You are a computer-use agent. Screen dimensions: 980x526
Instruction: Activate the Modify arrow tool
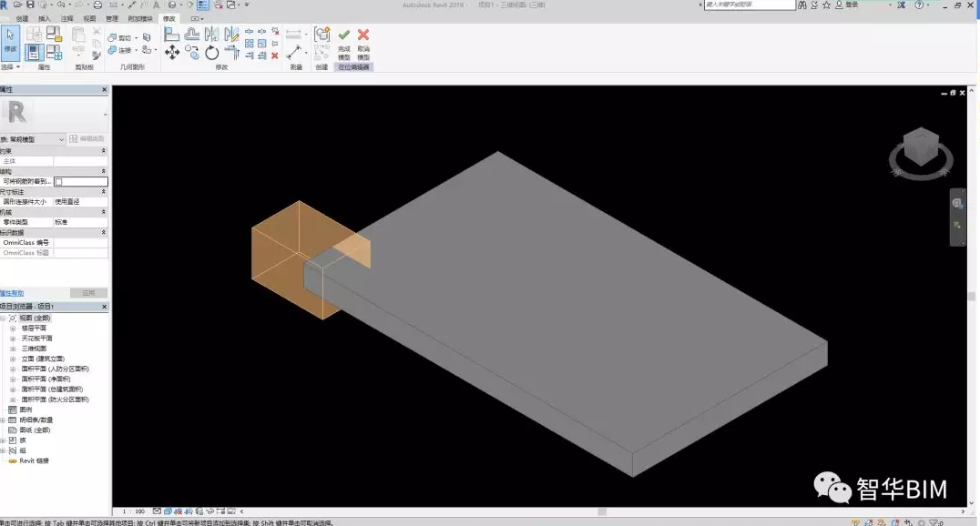pyautogui.click(x=10, y=39)
